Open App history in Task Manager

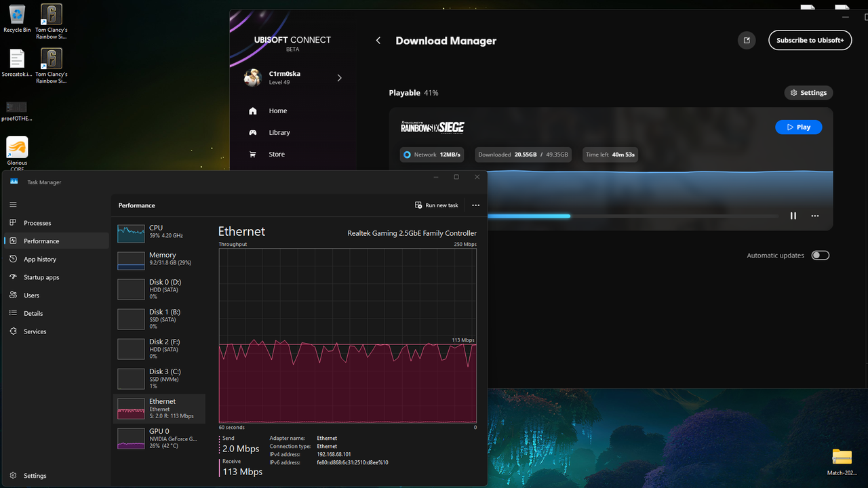coord(56,259)
